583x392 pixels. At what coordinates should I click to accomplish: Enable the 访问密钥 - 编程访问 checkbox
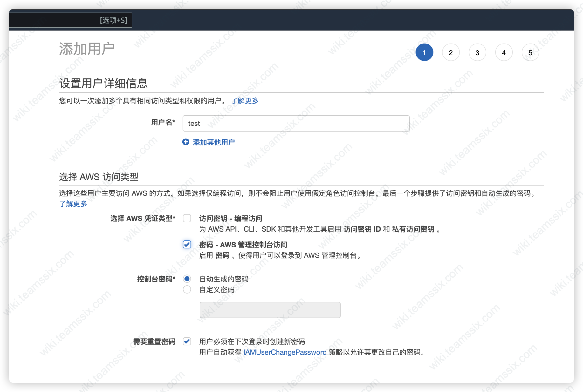coord(187,218)
